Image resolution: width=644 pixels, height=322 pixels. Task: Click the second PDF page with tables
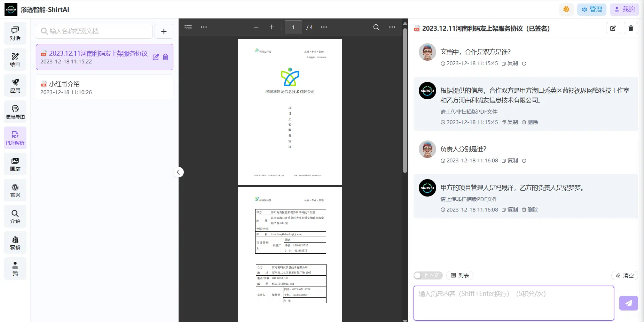click(x=290, y=254)
